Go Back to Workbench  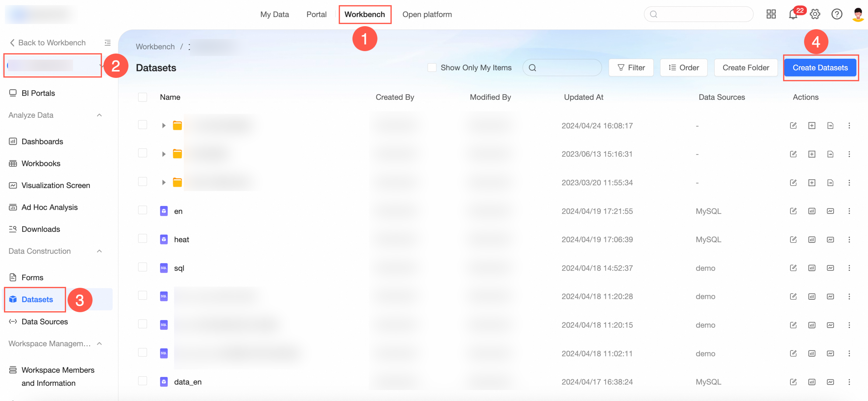pyautogui.click(x=47, y=42)
